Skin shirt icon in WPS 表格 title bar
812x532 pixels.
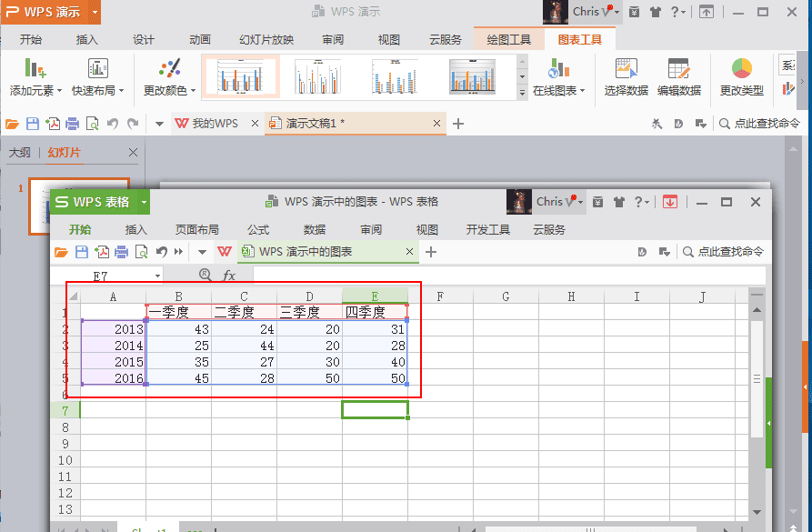[x=619, y=202]
